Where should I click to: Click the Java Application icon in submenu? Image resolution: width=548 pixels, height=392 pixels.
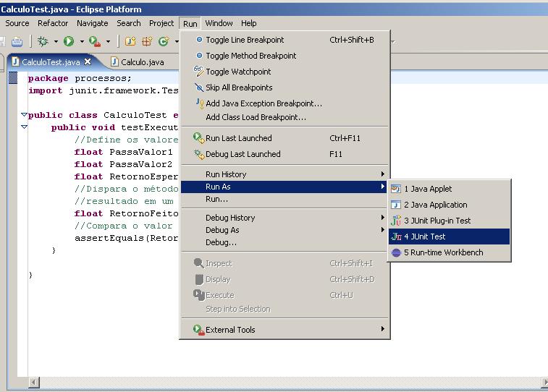396,205
